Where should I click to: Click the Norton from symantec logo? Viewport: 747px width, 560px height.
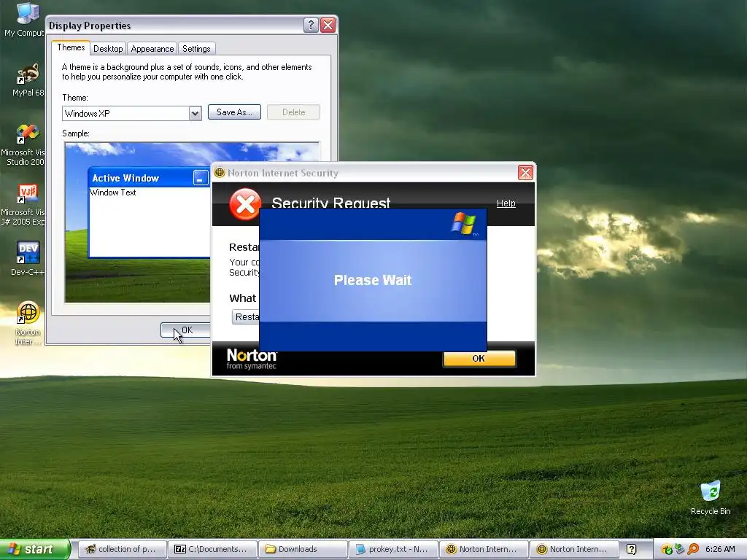pos(252,359)
